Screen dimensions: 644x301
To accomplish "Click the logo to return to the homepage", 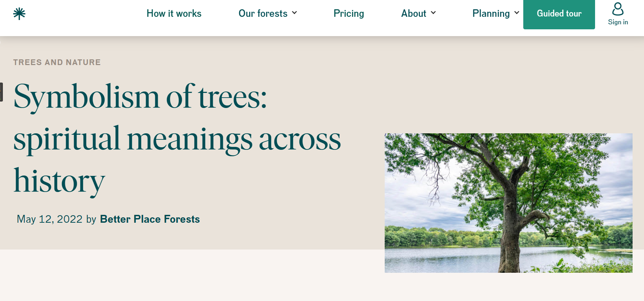I will click(x=19, y=13).
